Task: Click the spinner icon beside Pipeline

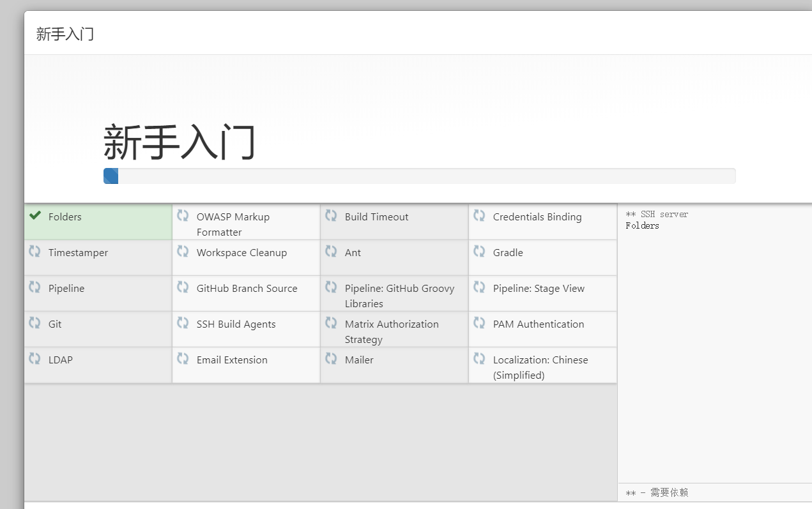Action: 34,287
